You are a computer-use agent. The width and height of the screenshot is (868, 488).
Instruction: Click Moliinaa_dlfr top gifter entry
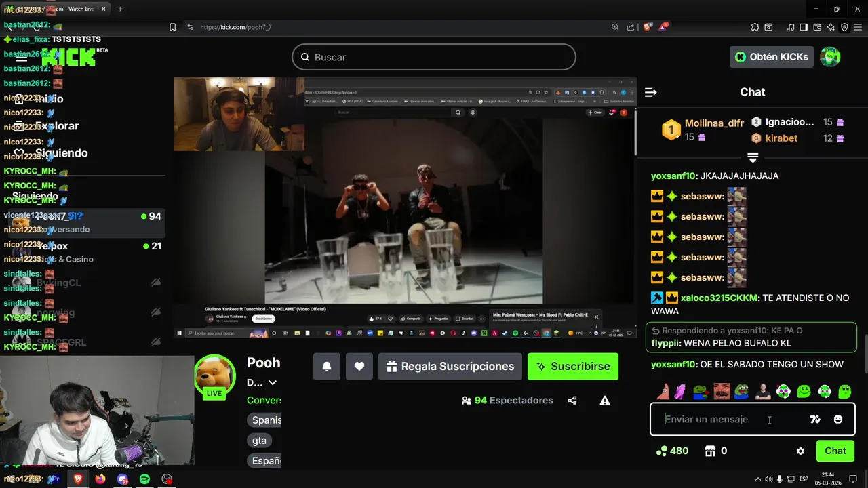pyautogui.click(x=703, y=129)
